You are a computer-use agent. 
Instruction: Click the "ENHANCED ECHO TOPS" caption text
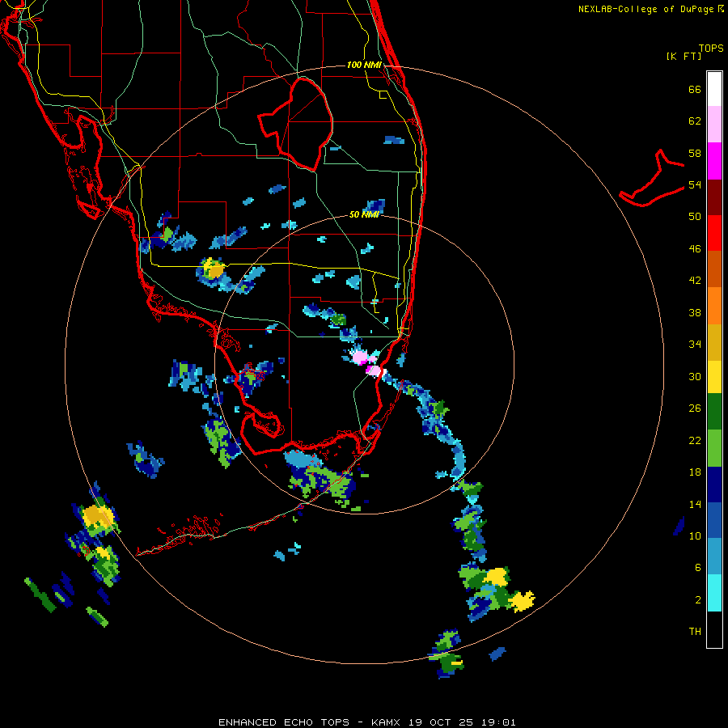click(x=284, y=722)
